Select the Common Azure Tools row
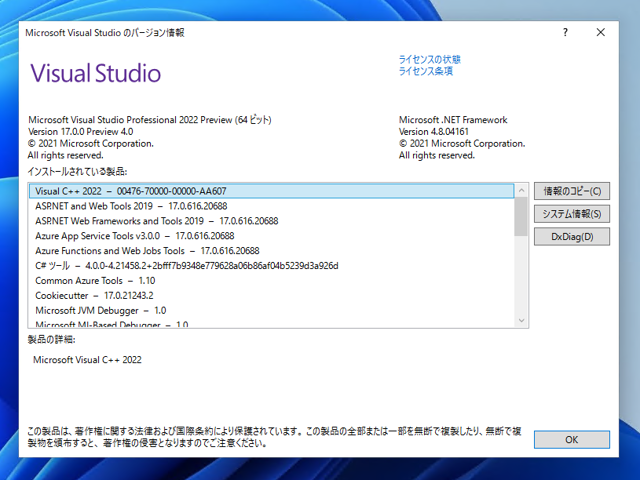 [x=271, y=280]
